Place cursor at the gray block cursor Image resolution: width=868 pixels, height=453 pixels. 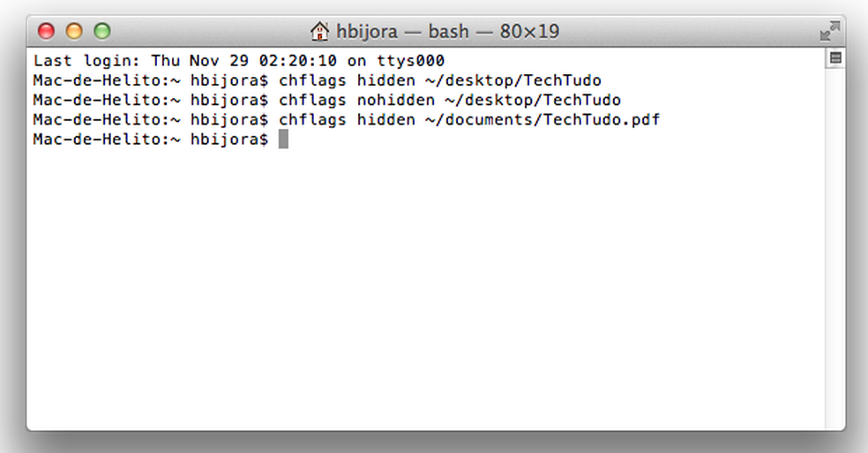pyautogui.click(x=283, y=140)
